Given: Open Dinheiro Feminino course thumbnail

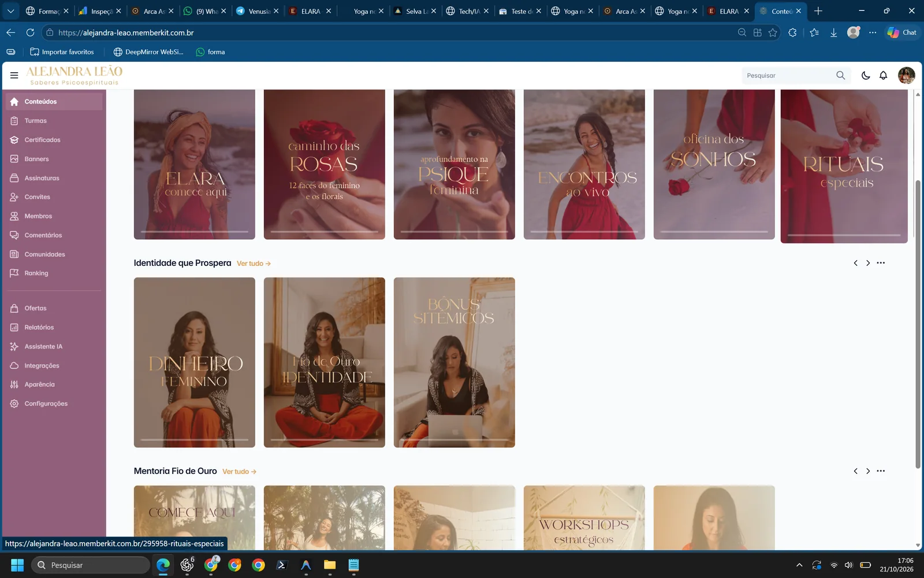Looking at the screenshot, I should [195, 362].
